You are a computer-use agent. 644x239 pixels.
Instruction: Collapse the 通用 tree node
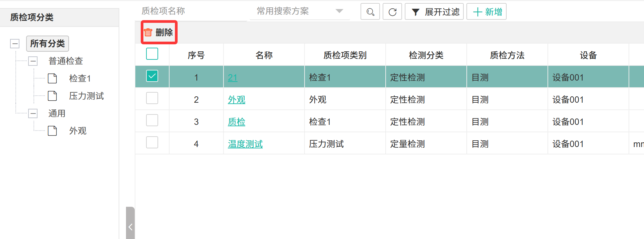pyautogui.click(x=33, y=113)
